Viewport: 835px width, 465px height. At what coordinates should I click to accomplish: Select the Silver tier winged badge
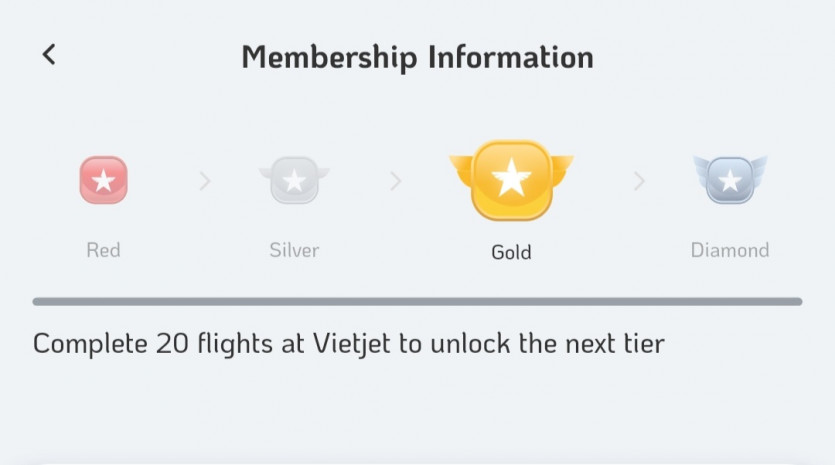pos(294,180)
